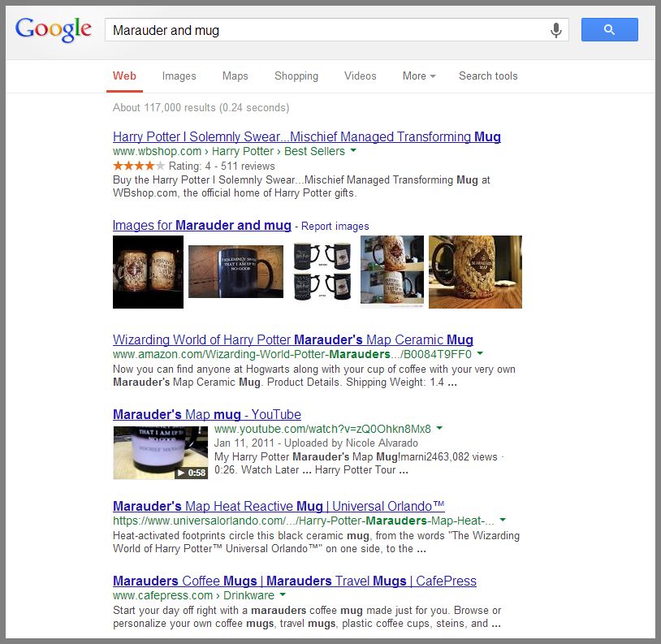The height and width of the screenshot is (644, 661).
Task: Open Search tools
Action: point(488,76)
